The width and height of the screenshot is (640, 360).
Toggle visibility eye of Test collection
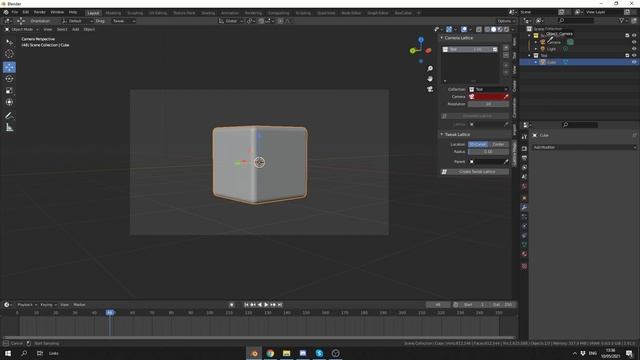[x=634, y=56]
